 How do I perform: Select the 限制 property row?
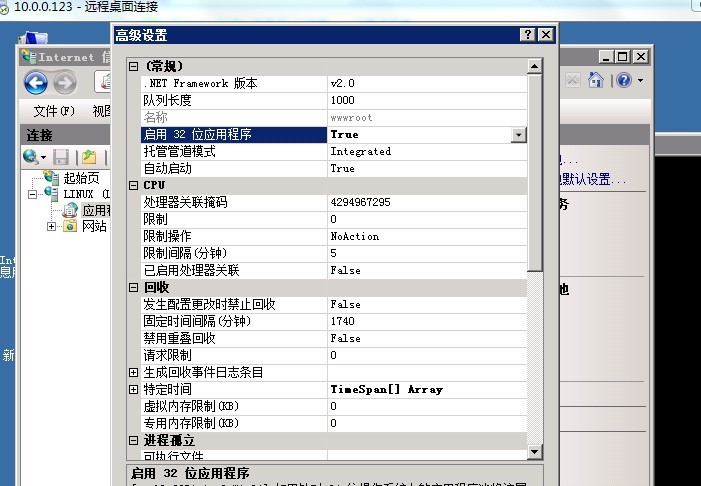click(334, 220)
